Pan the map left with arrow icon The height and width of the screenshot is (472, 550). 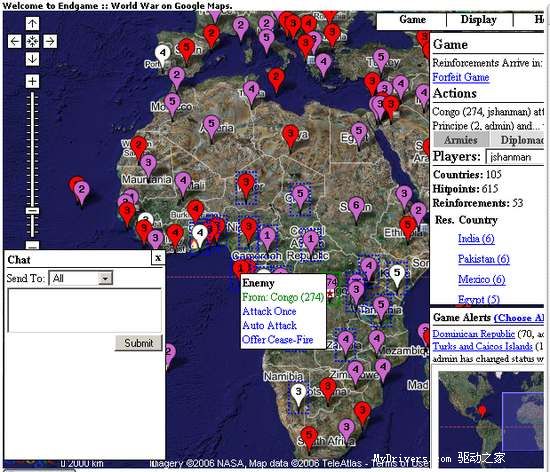[14, 41]
